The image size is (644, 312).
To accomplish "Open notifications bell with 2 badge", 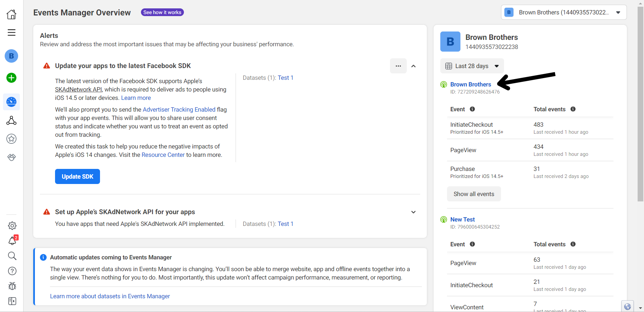I will pyautogui.click(x=13, y=240).
